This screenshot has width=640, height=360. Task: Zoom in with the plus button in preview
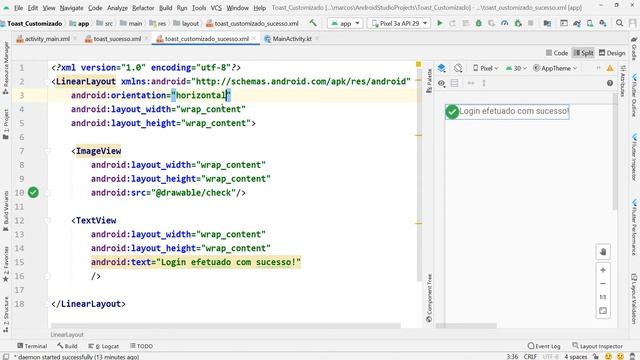tap(603, 270)
